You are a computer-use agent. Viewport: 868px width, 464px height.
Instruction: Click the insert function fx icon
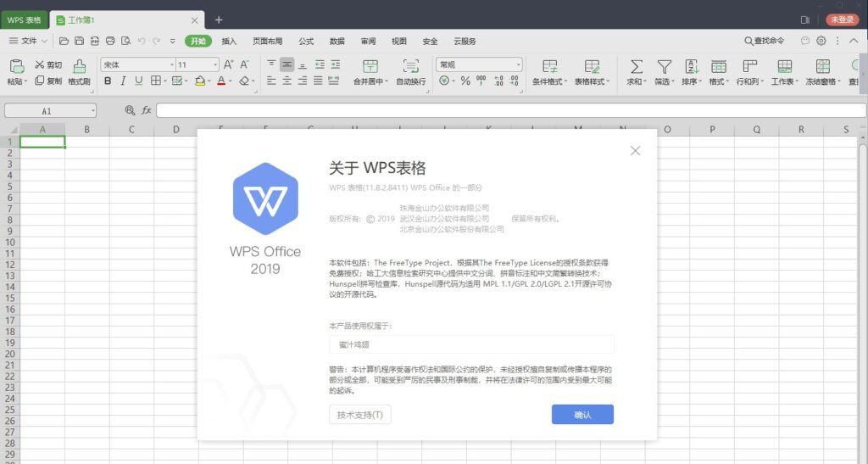[x=146, y=110]
